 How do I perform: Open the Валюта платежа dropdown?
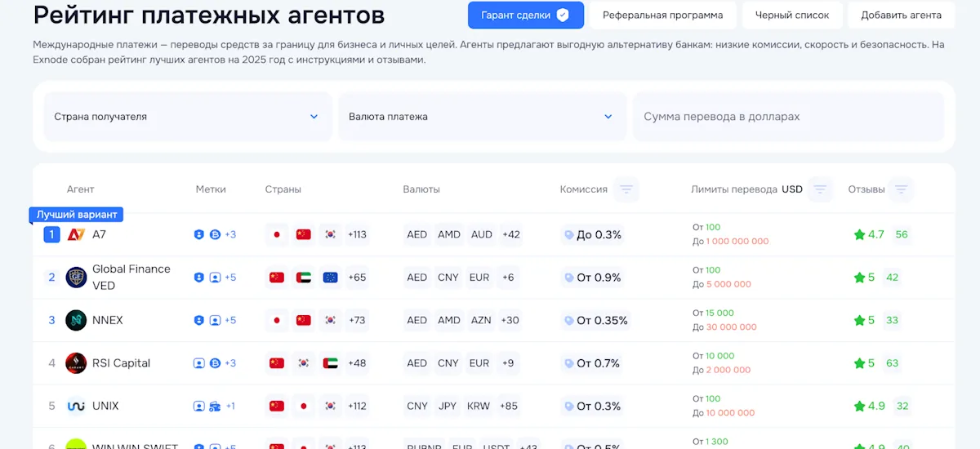coord(481,117)
